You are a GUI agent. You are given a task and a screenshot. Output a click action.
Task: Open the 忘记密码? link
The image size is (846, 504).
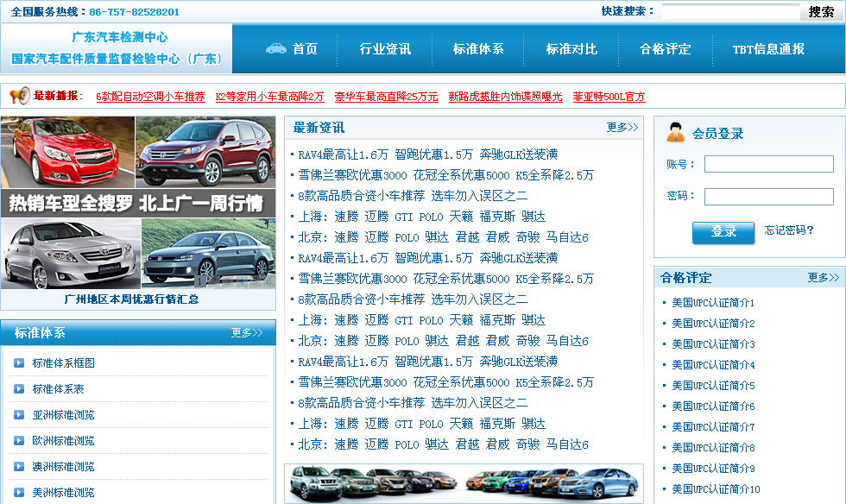pyautogui.click(x=789, y=230)
